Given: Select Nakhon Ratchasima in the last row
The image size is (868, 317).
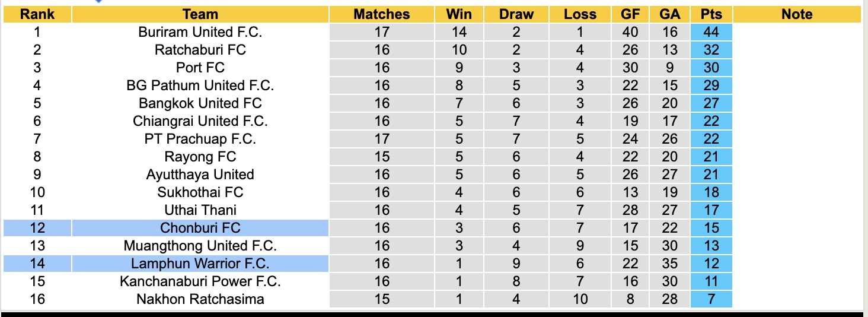Looking at the screenshot, I should click(200, 299).
